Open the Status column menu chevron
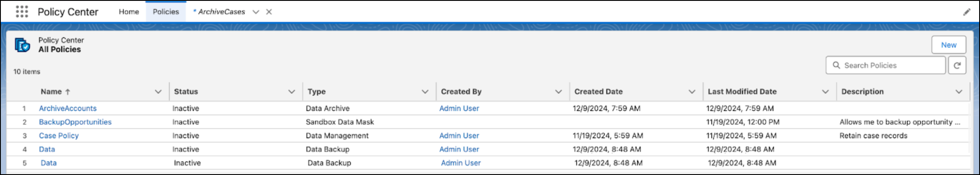This screenshot has height=175, width=980. (291, 92)
